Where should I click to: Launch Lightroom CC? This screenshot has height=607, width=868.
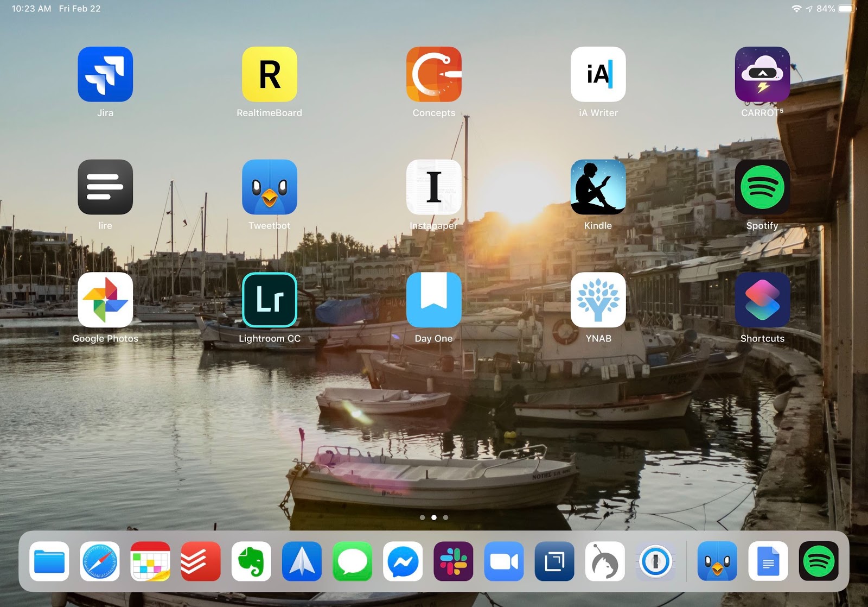(270, 300)
